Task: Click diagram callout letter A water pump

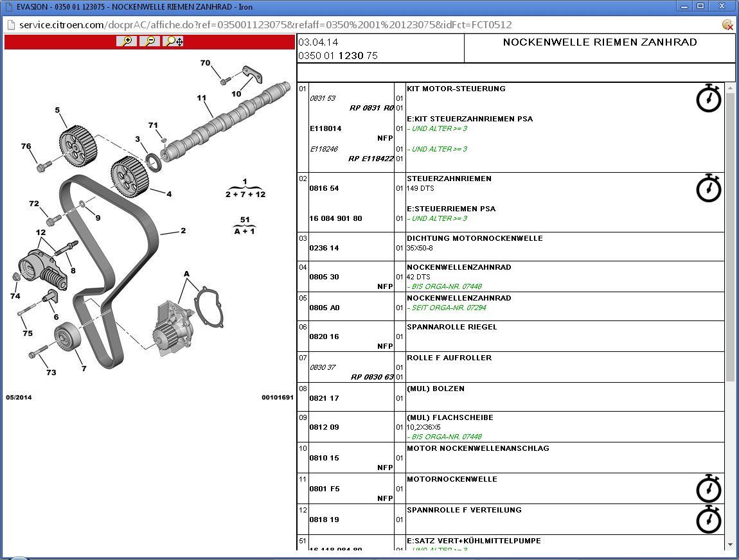Action: tap(186, 274)
